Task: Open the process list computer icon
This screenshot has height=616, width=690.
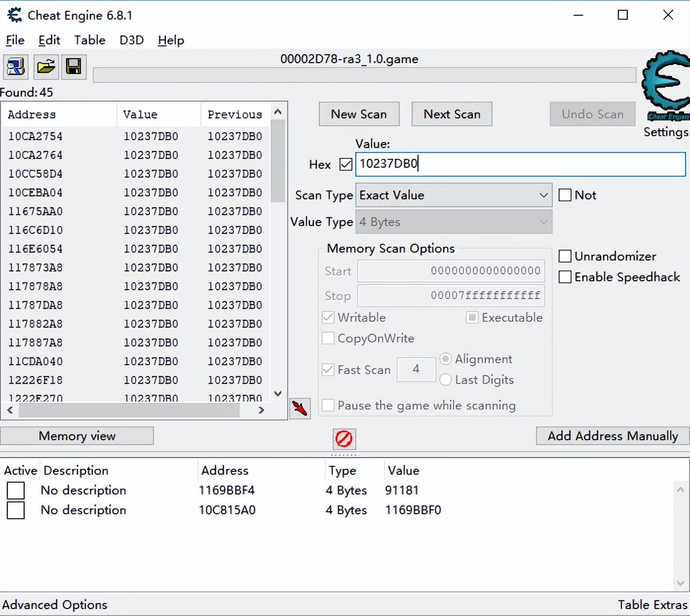Action: click(16, 67)
